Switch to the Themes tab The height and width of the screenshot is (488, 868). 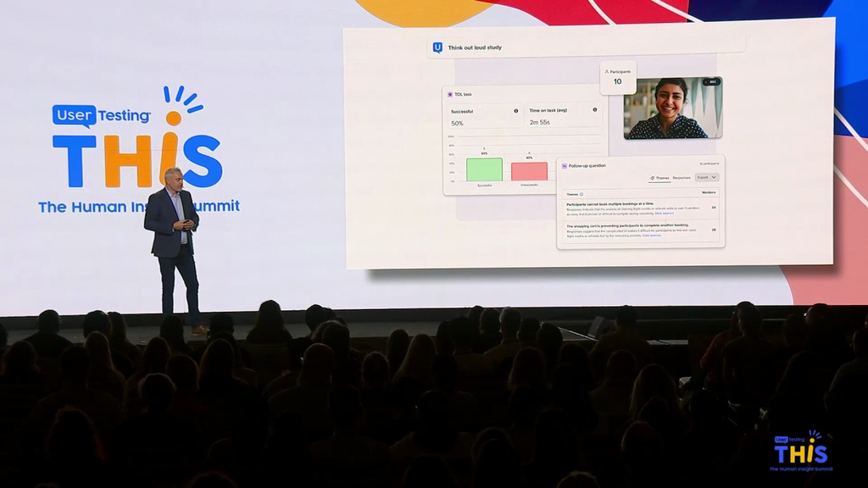pyautogui.click(x=659, y=178)
